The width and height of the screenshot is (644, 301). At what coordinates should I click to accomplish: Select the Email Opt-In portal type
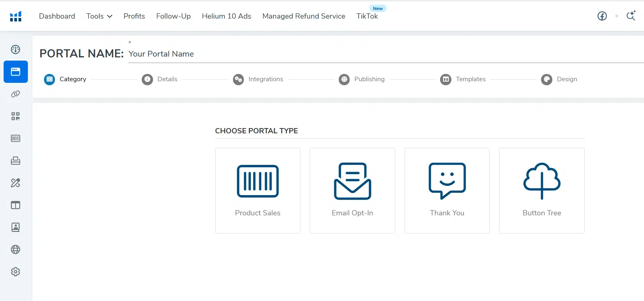[x=352, y=190]
